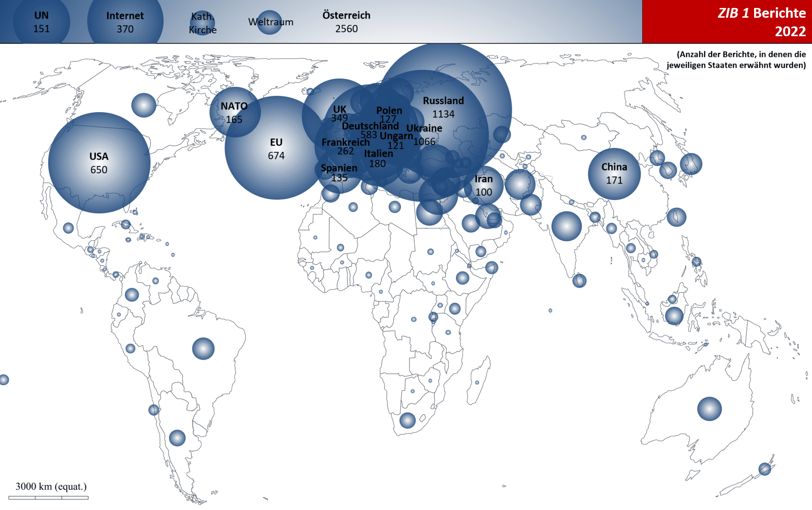Image resolution: width=812 pixels, height=510 pixels.
Task: Click the bubble over Canada
Action: point(144,105)
